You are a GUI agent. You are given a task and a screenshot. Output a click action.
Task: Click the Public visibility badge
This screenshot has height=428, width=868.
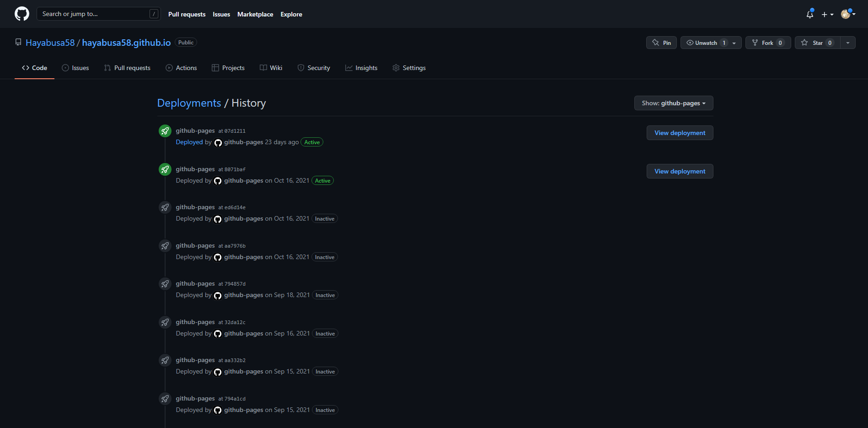point(186,42)
